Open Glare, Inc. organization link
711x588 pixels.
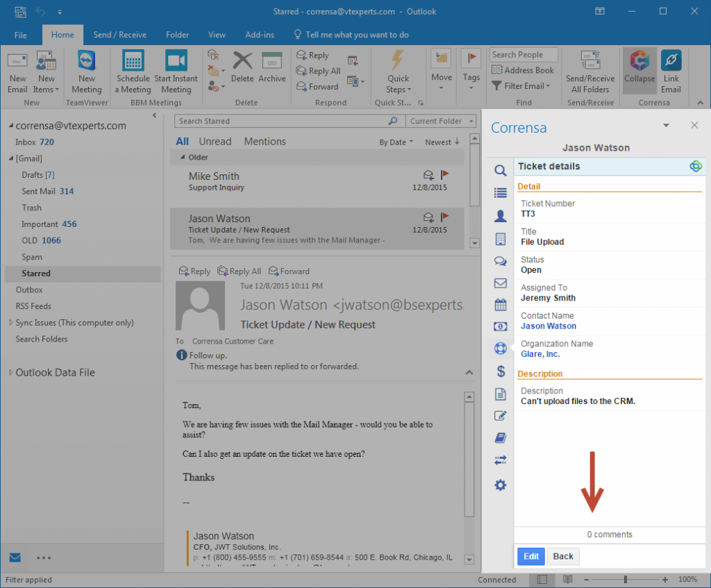(540, 354)
